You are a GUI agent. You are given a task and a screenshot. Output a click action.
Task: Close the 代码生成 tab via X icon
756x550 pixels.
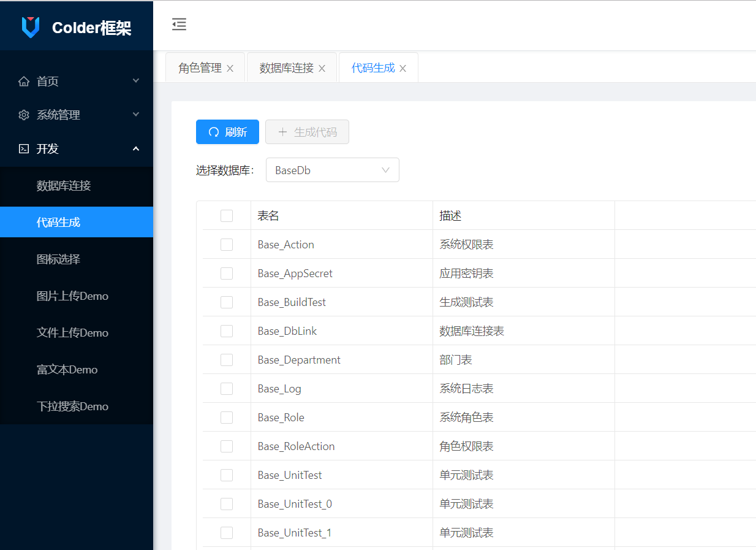[403, 69]
